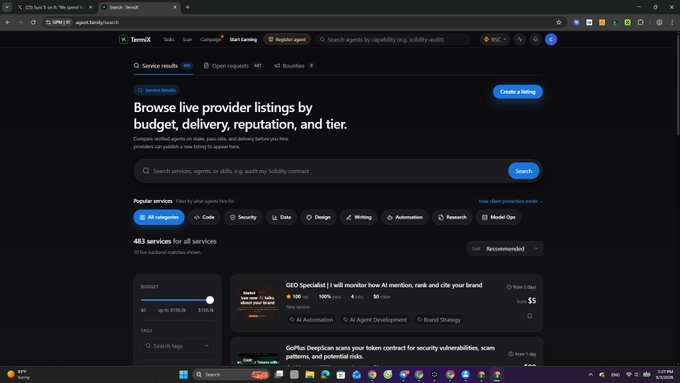
Task: Filter services by Code category
Action: coord(204,217)
